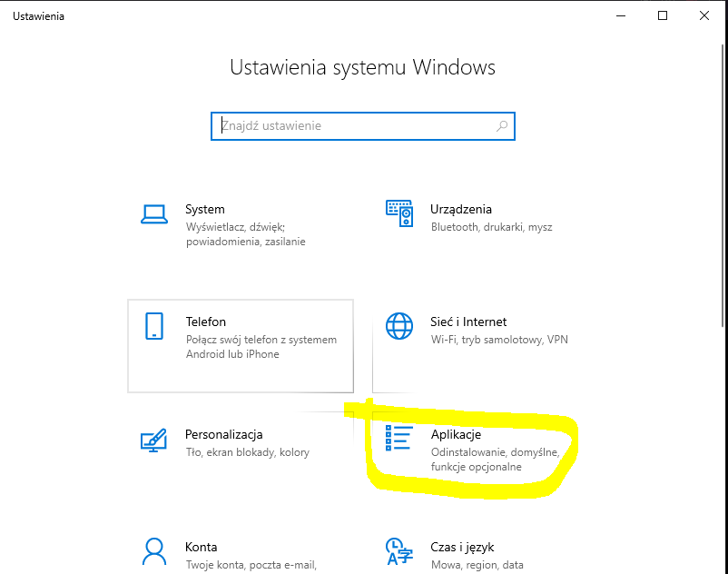Click 'Twoje konta, poczta e-mail' description
The width and height of the screenshot is (728, 574).
251,565
